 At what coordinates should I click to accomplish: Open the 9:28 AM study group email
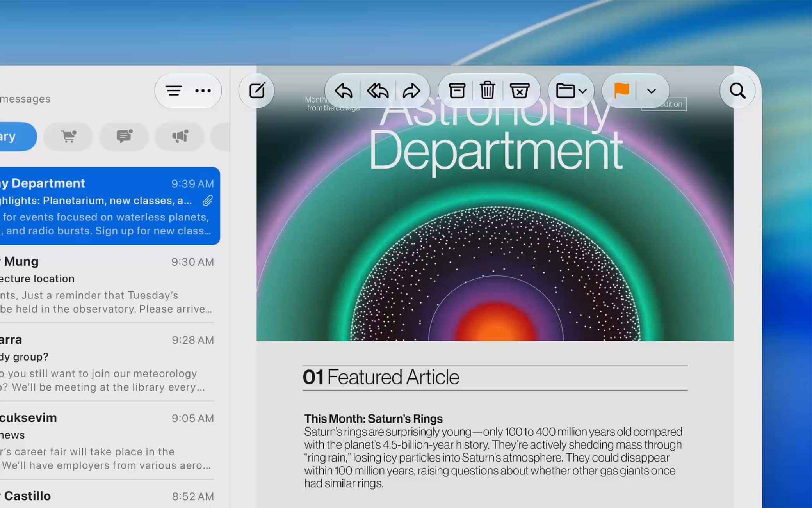[107, 362]
